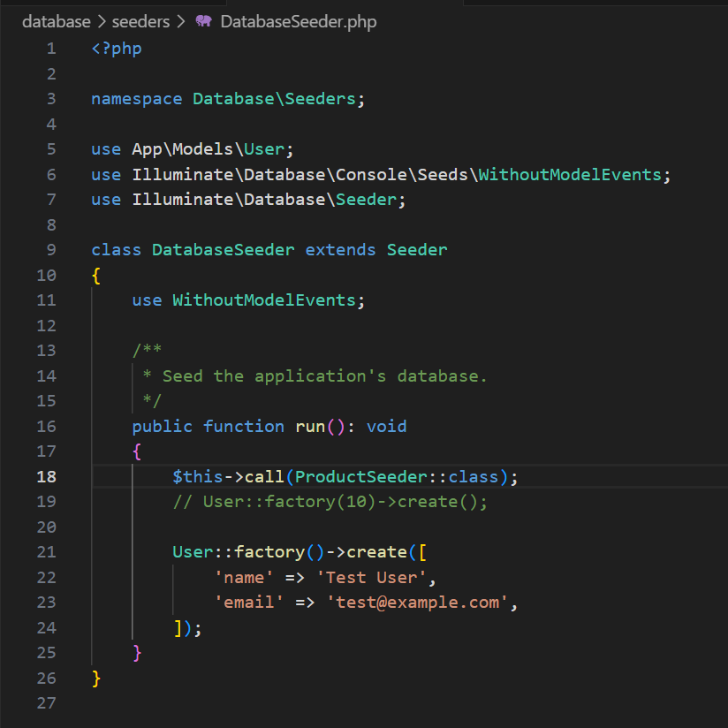Click line number 9 in gutter
The width and height of the screenshot is (728, 728).
click(51, 250)
